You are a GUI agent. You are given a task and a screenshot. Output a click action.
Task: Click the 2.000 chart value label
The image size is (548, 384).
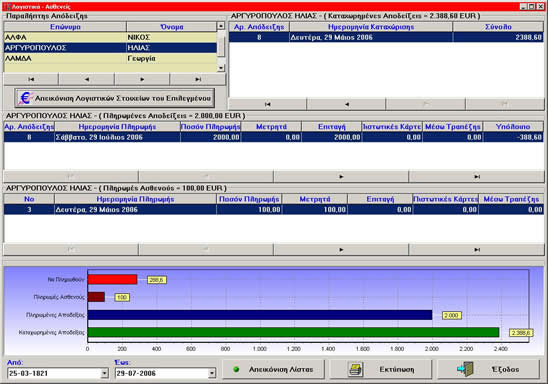point(452,316)
